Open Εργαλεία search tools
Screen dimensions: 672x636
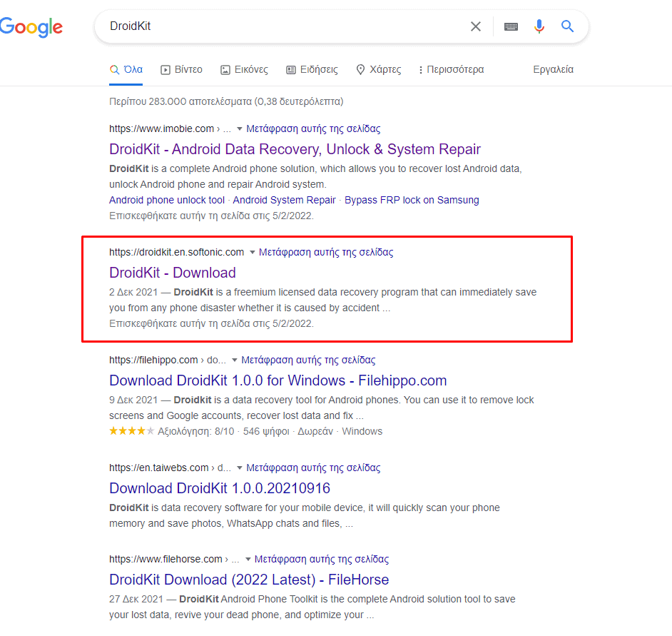[553, 70]
